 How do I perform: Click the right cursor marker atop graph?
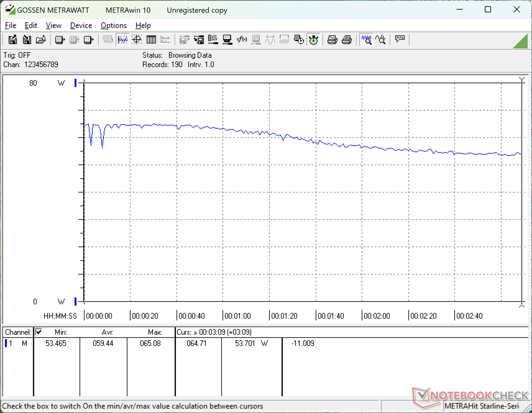[x=522, y=80]
